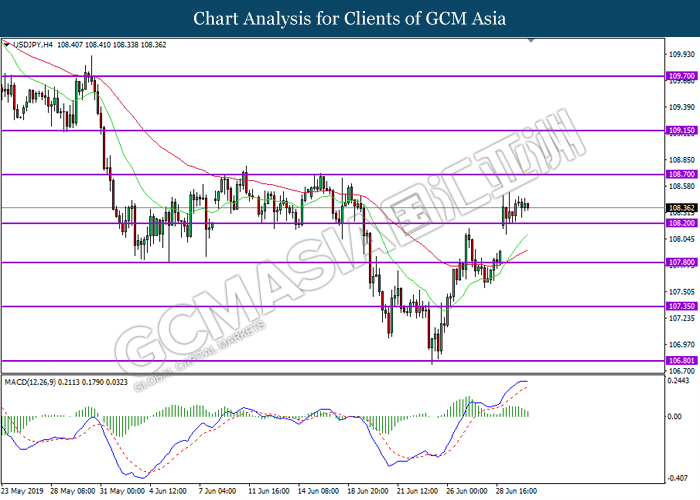The width and height of the screenshot is (700, 500).
Task: Click the 18 Jun 20:00 time label
Action: coord(368,491)
